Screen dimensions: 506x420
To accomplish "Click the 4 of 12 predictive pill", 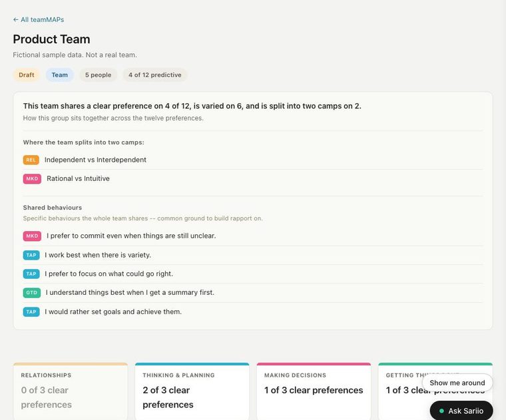I will [155, 75].
